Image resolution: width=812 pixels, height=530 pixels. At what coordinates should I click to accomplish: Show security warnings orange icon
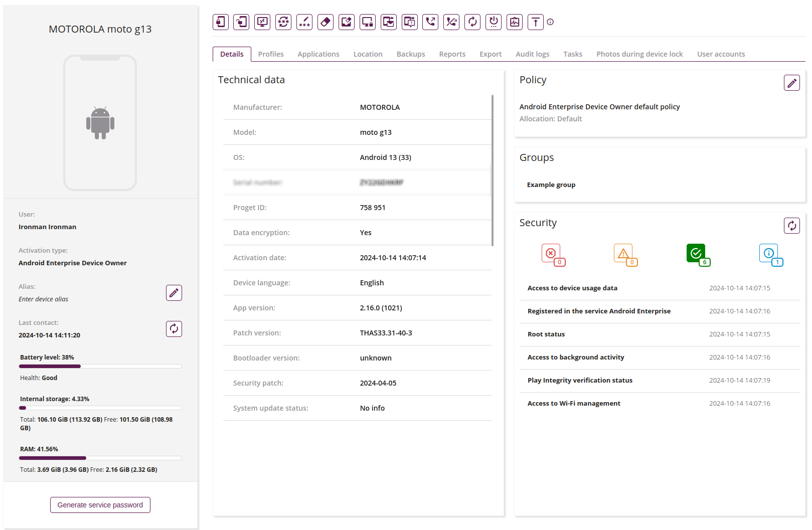pyautogui.click(x=625, y=255)
